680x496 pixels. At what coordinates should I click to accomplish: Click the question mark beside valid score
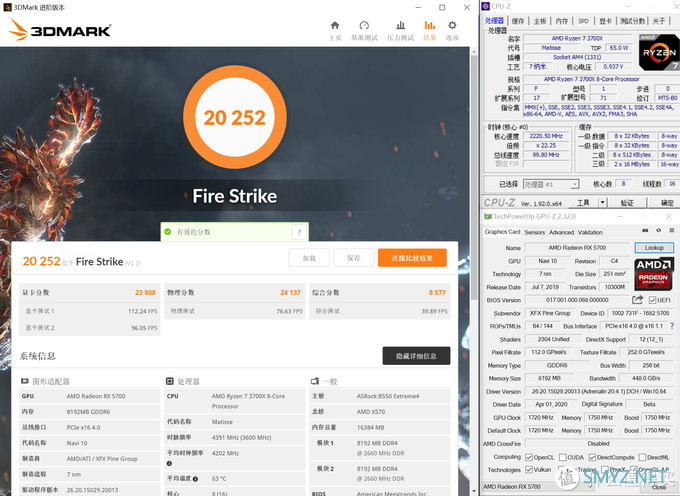pos(299,232)
